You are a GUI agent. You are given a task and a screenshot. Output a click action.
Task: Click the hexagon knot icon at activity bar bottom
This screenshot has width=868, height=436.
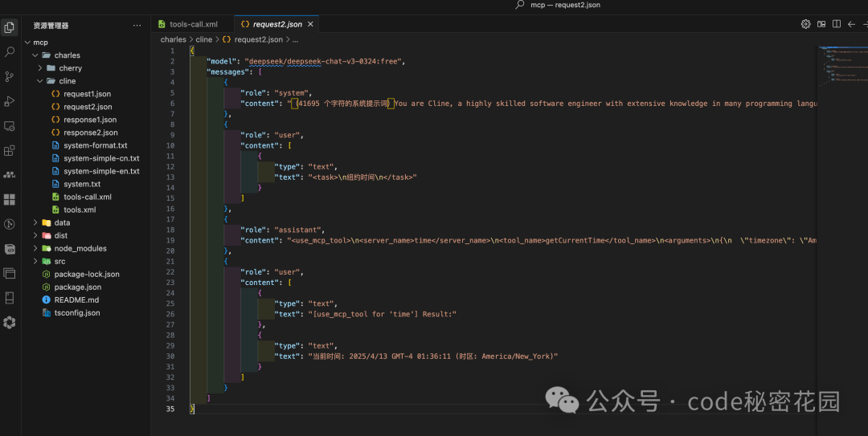click(x=10, y=323)
